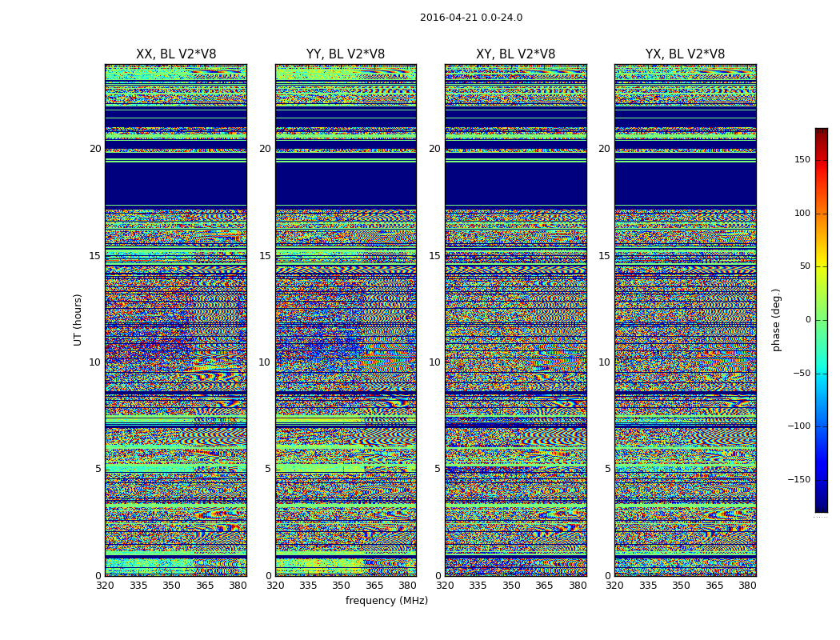Click colorbar tick label '50'
This screenshot has width=840, height=640.
[x=805, y=266]
